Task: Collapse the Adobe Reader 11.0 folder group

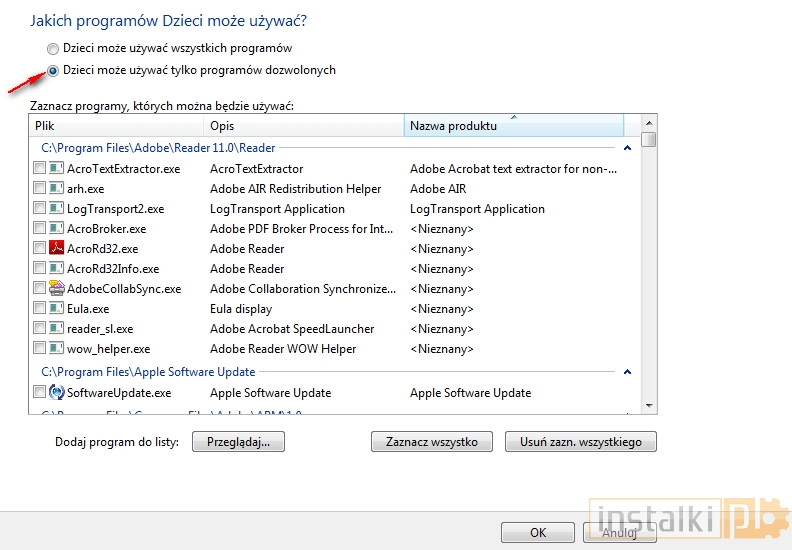Action: click(x=627, y=148)
